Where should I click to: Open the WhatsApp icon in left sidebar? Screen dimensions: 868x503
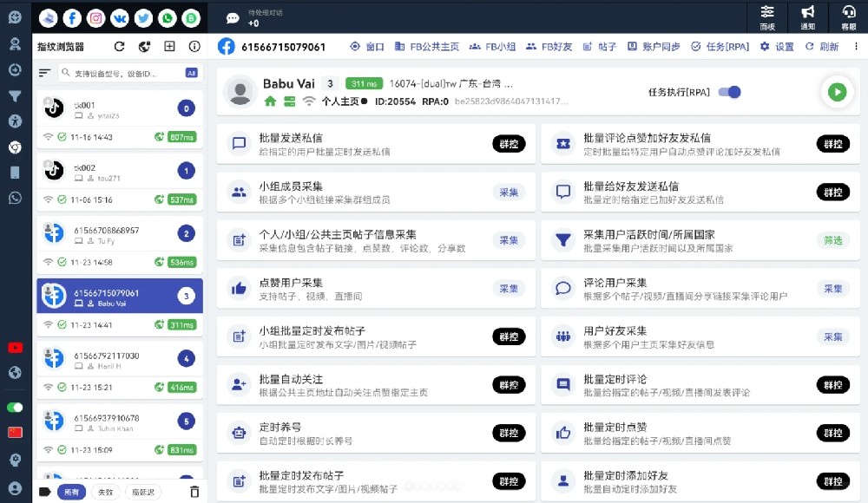(15, 198)
